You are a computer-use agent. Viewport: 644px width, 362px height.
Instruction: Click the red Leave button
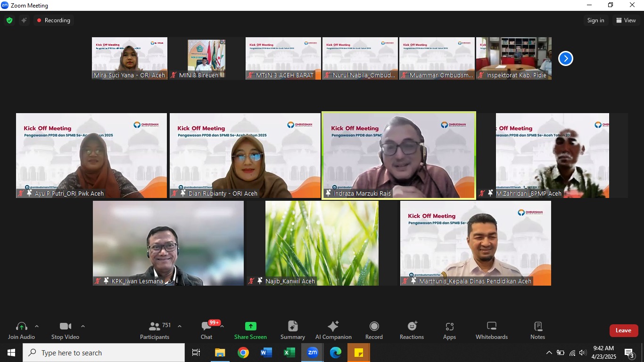tap(623, 330)
